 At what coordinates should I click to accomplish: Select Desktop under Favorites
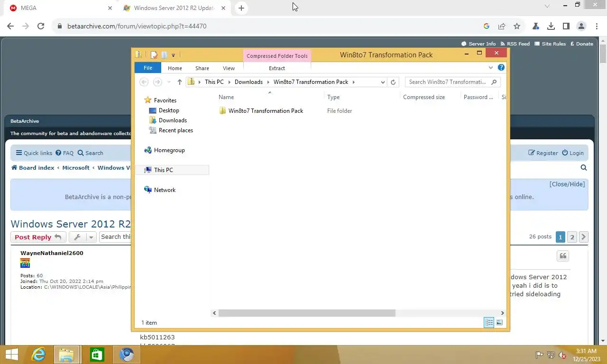tap(169, 110)
